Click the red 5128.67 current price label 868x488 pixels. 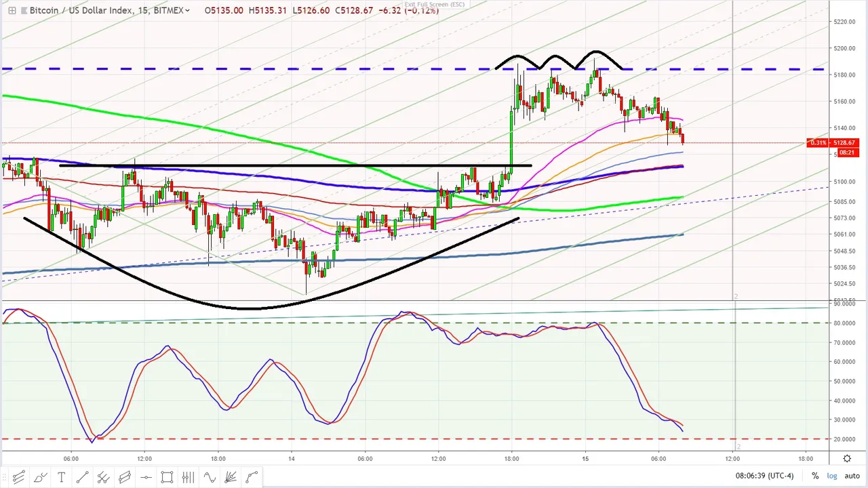(845, 143)
